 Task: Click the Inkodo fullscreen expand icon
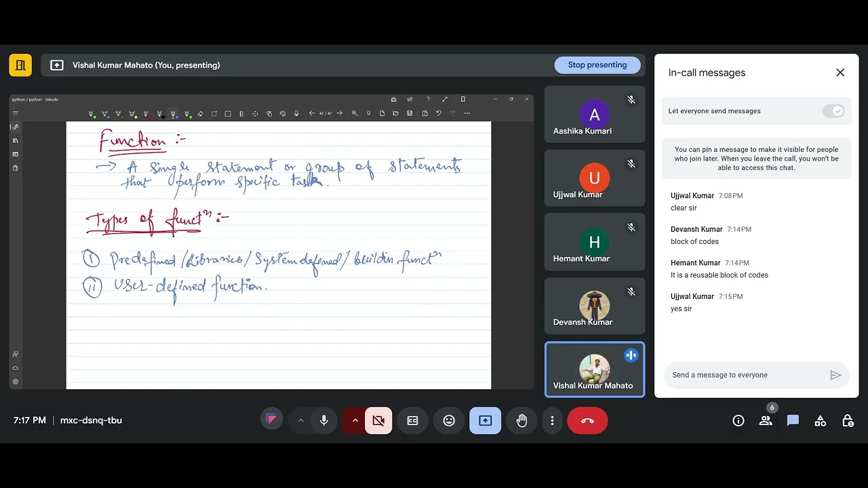coord(444,99)
